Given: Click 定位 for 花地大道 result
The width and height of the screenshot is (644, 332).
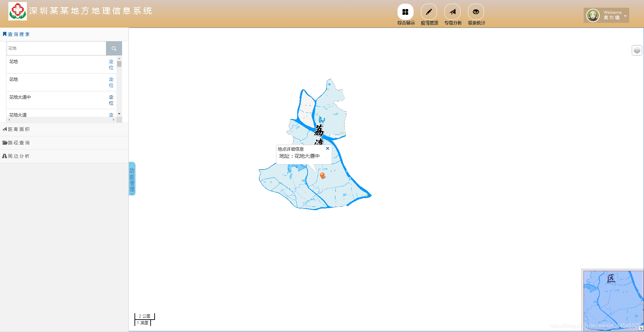Looking at the screenshot, I should point(111,115).
